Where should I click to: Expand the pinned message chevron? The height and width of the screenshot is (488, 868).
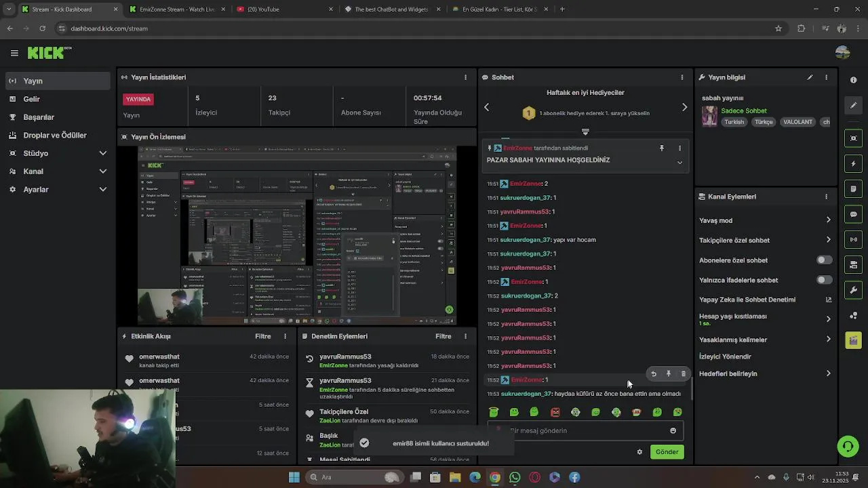pos(679,163)
